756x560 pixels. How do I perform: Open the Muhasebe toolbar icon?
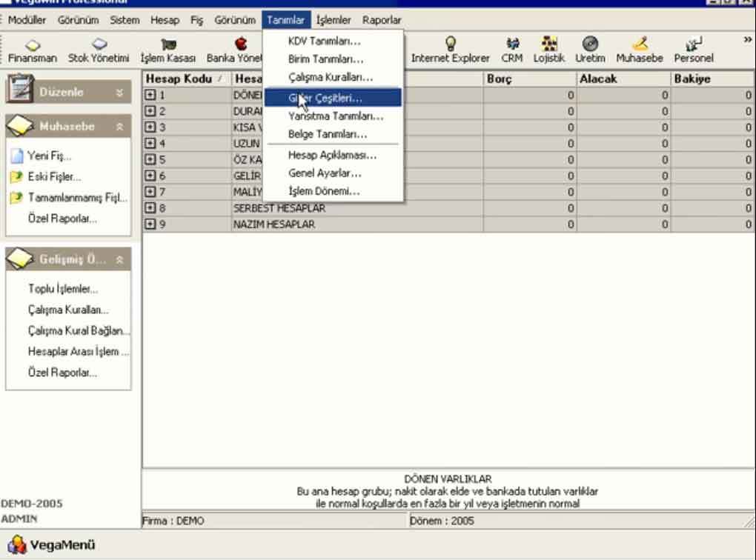pyautogui.click(x=640, y=50)
